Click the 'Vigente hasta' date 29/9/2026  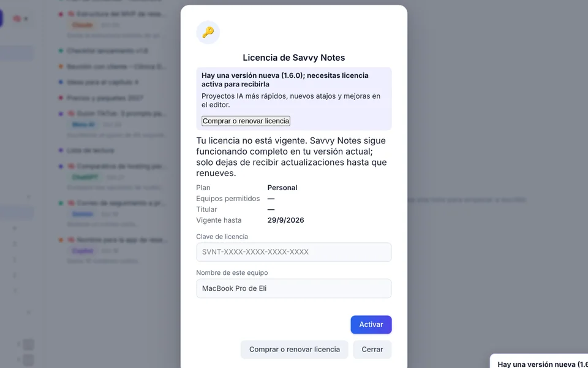tap(286, 220)
